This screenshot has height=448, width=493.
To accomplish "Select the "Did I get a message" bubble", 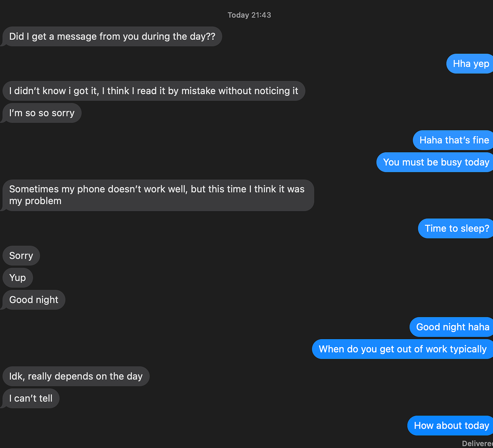I will (x=112, y=37).
